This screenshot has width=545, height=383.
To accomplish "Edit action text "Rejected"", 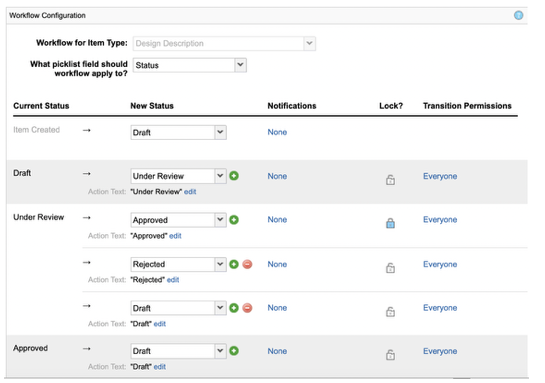I will pyautogui.click(x=173, y=280).
